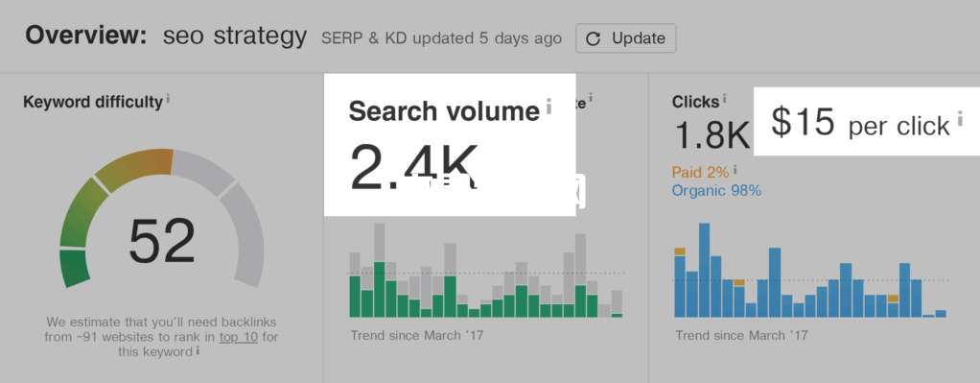Follow the top 10 link

(239, 337)
